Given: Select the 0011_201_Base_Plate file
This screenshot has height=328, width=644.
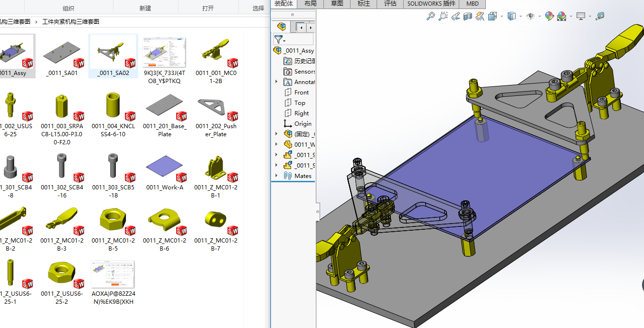Looking at the screenshot, I should click(164, 114).
